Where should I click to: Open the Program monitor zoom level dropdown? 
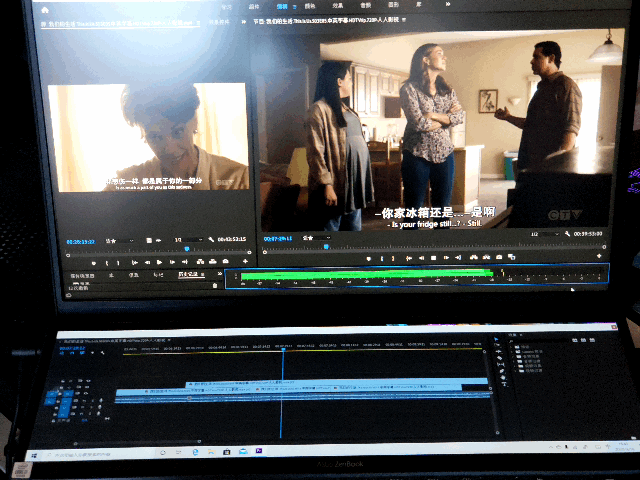(317, 238)
